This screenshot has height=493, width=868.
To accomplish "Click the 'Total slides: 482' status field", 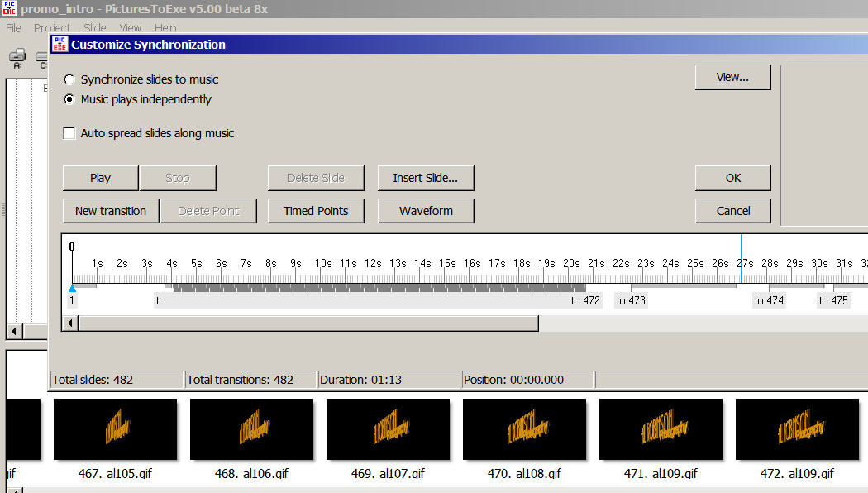I will click(x=117, y=380).
